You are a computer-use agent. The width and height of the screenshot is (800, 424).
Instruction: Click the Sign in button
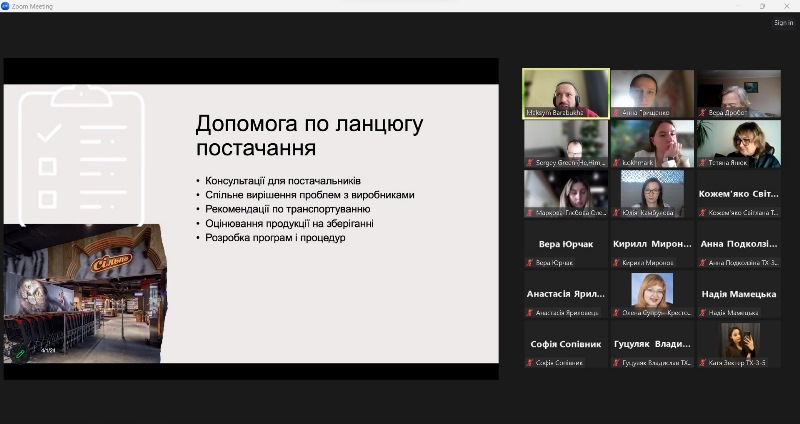click(783, 23)
